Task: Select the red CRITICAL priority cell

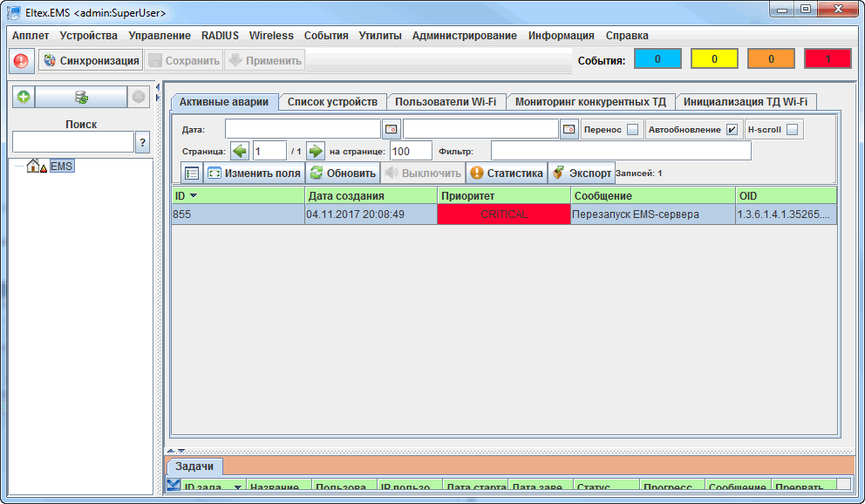Action: pyautogui.click(x=504, y=215)
